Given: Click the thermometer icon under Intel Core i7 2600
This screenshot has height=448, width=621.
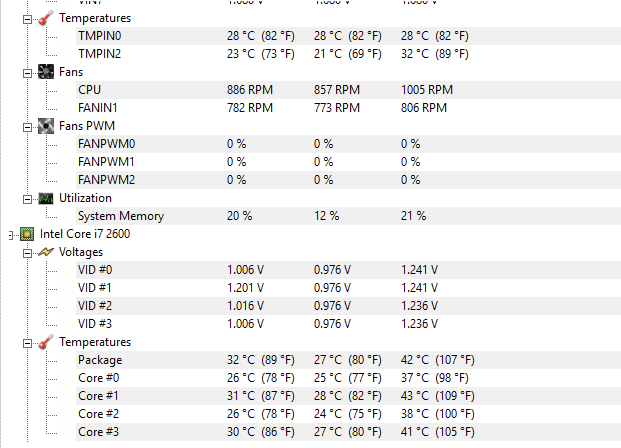Looking at the screenshot, I should (x=46, y=342).
